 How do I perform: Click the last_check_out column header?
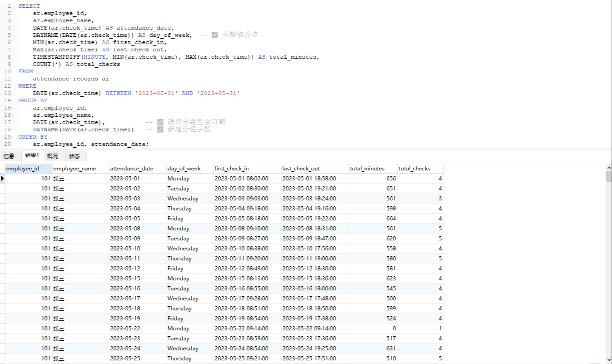315,168
